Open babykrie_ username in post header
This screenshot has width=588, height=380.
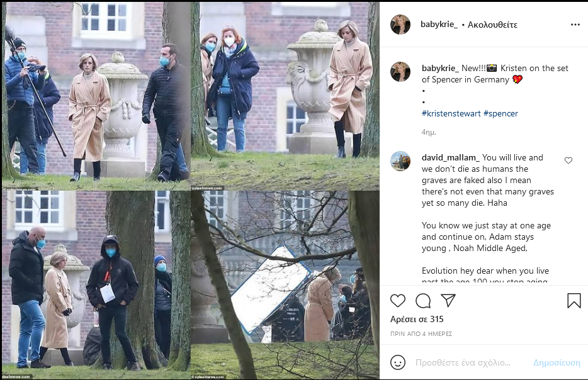pos(439,25)
